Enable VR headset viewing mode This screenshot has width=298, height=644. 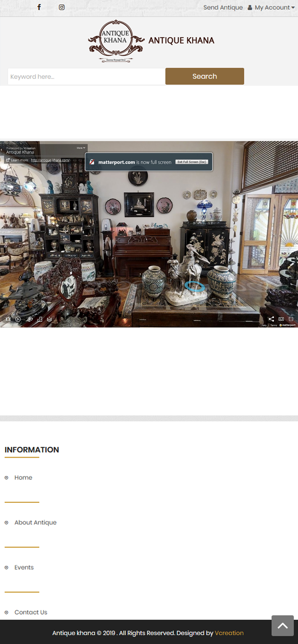[x=281, y=319]
